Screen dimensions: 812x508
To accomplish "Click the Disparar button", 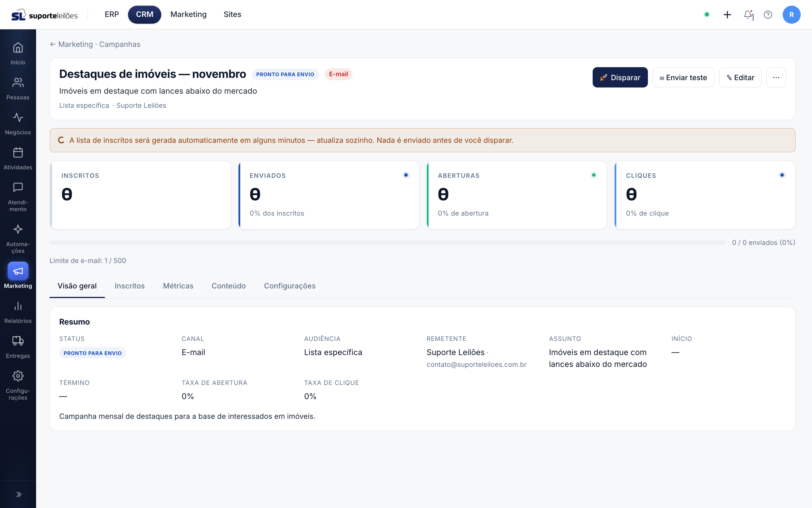I will [x=620, y=77].
